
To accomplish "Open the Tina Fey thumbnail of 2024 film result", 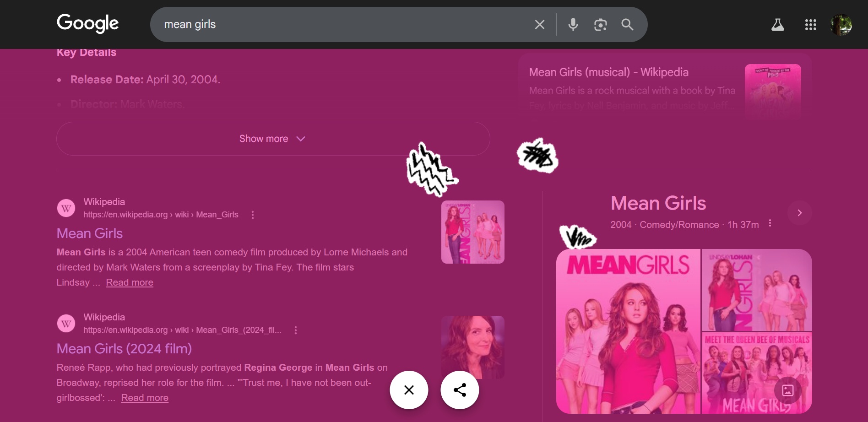I will coord(473,347).
